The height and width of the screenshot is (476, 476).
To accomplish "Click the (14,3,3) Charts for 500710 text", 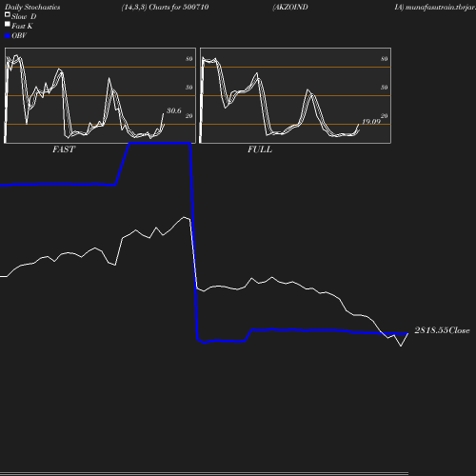I will click(x=165, y=7).
